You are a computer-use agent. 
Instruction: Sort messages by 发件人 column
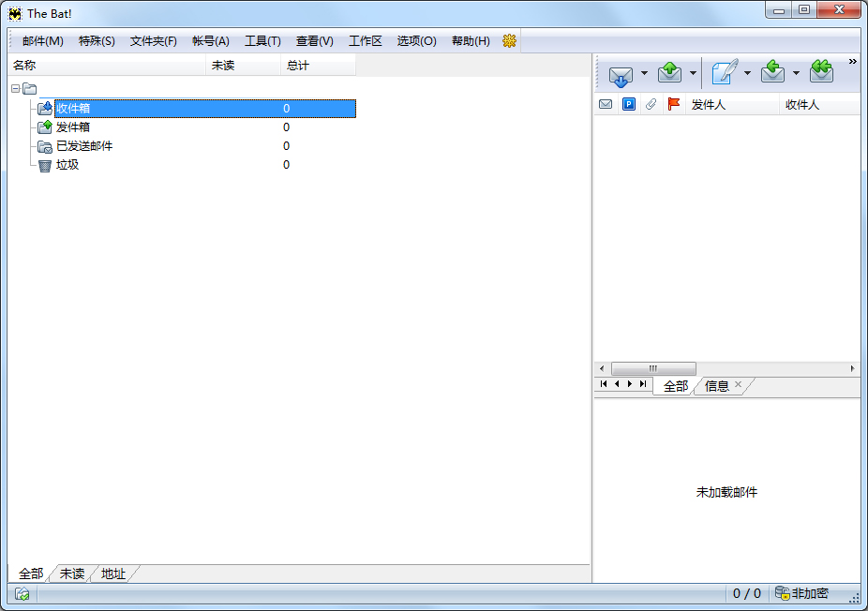tap(732, 105)
